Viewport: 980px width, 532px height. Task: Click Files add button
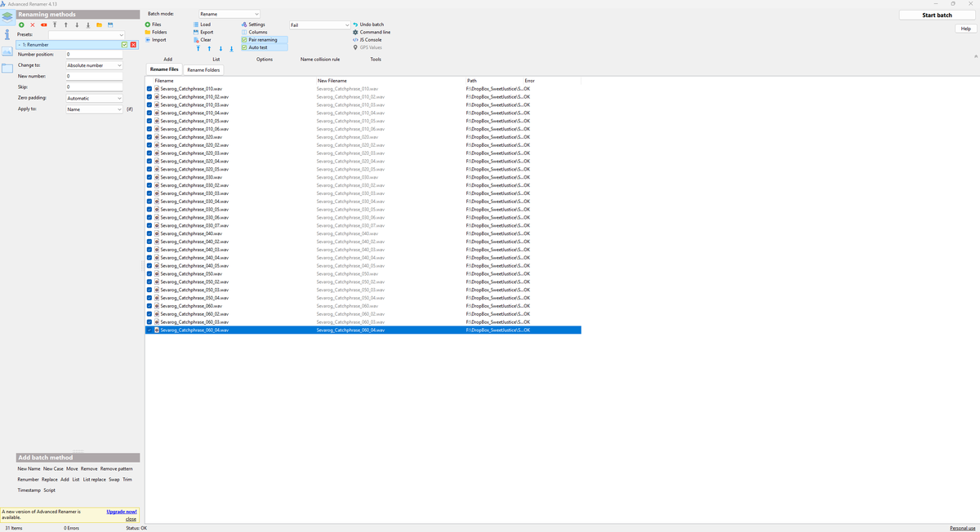tap(154, 24)
